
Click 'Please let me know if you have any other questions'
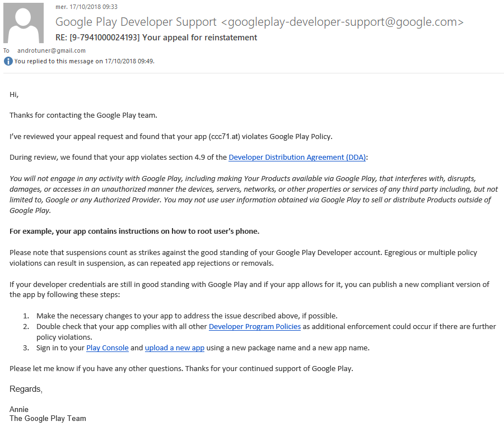click(181, 369)
